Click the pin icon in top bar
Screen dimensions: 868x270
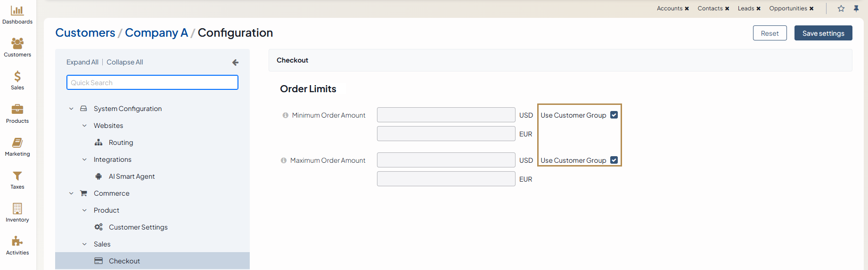point(856,8)
